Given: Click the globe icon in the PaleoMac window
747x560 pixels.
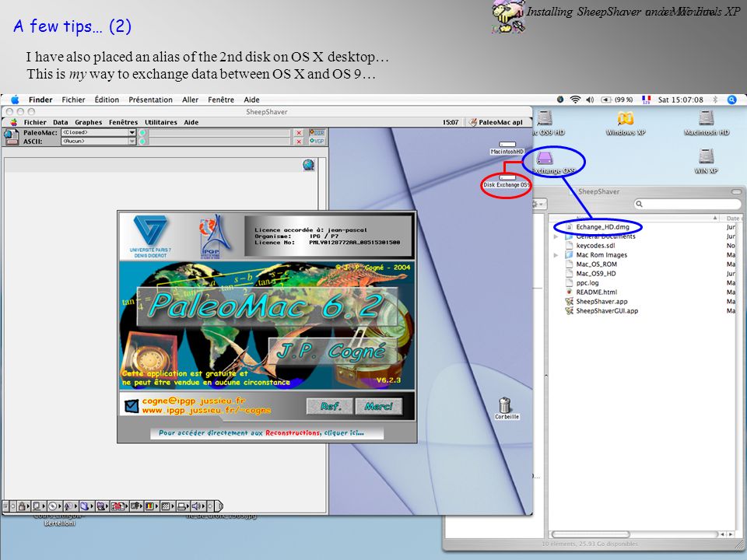Looking at the screenshot, I should (308, 165).
